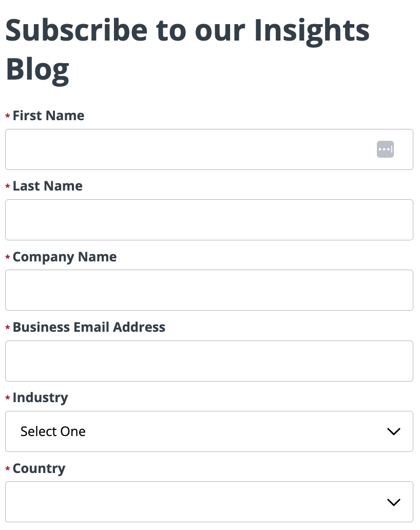Click the Industry field label
420x530 pixels.
(40, 397)
